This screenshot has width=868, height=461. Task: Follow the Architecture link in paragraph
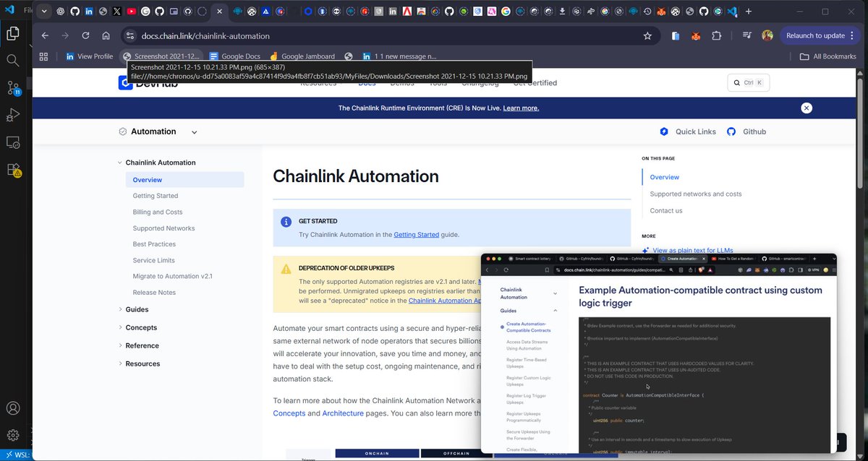(x=343, y=413)
